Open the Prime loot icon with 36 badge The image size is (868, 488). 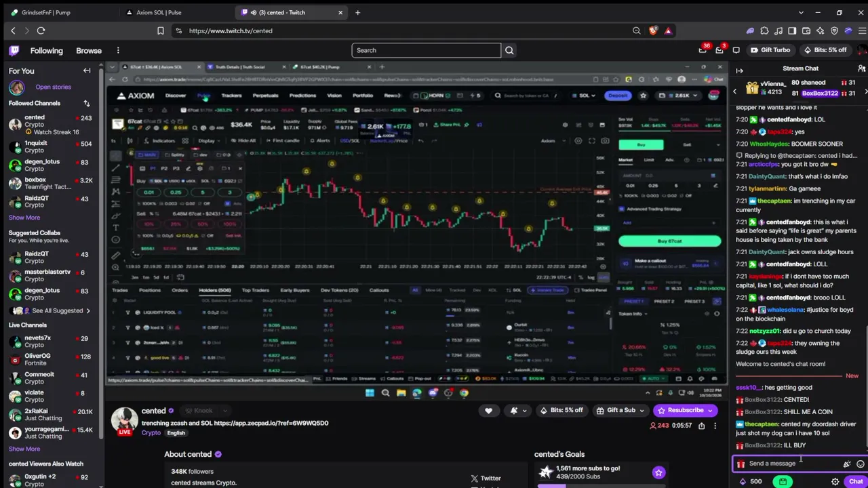[703, 50]
